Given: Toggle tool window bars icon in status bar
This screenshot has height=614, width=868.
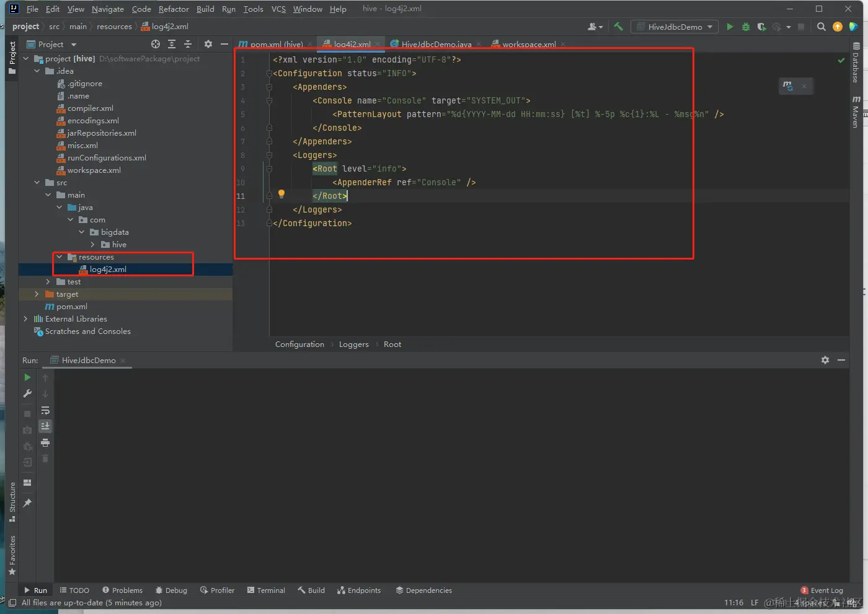Looking at the screenshot, I should [12, 603].
